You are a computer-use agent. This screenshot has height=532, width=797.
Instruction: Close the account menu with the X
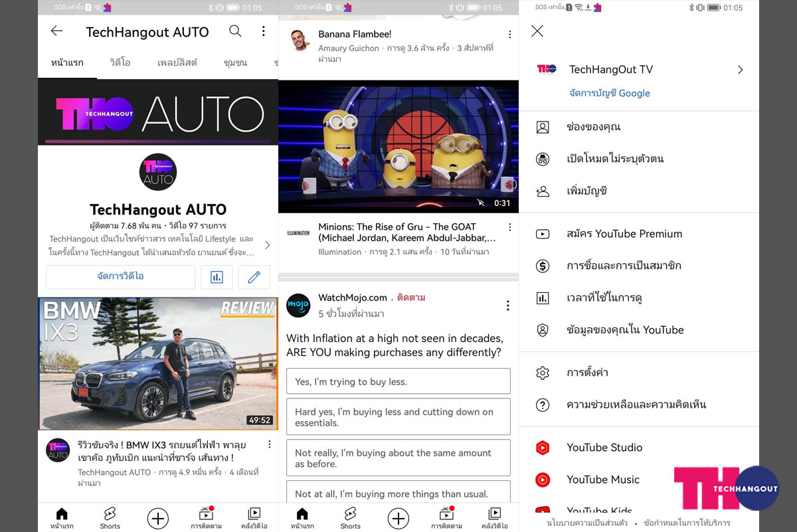point(537,31)
